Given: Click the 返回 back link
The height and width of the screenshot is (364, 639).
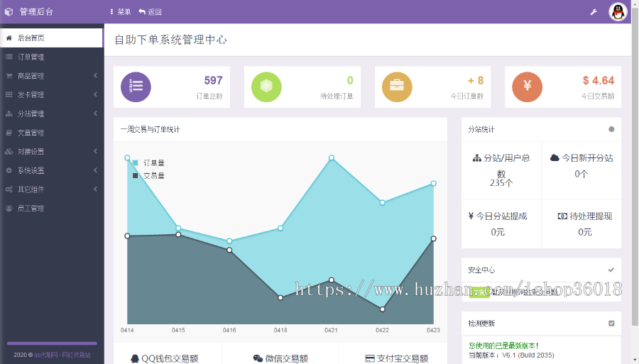Looking at the screenshot, I should [x=150, y=12].
